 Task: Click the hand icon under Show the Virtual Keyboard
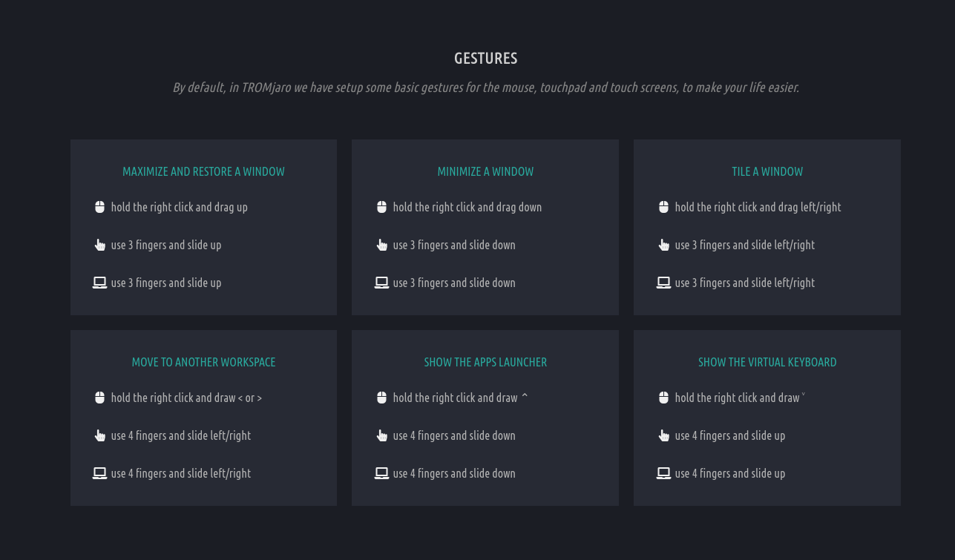point(664,435)
